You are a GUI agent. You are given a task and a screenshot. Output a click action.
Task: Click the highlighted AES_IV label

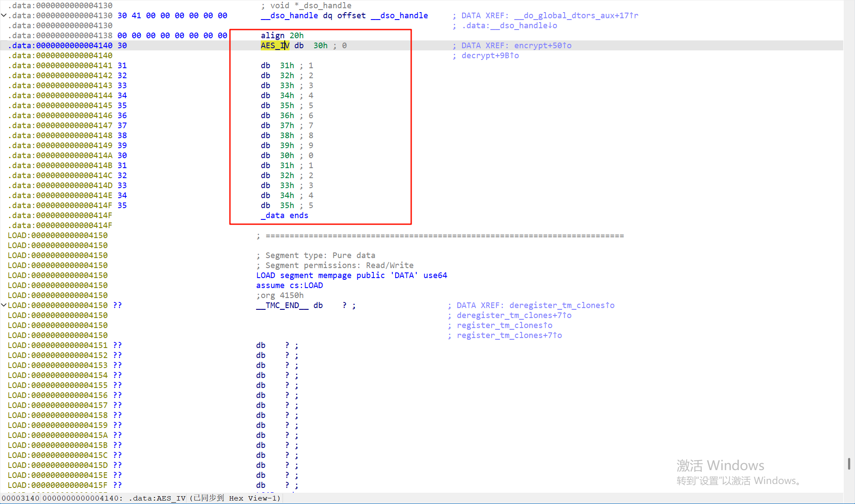(x=275, y=46)
